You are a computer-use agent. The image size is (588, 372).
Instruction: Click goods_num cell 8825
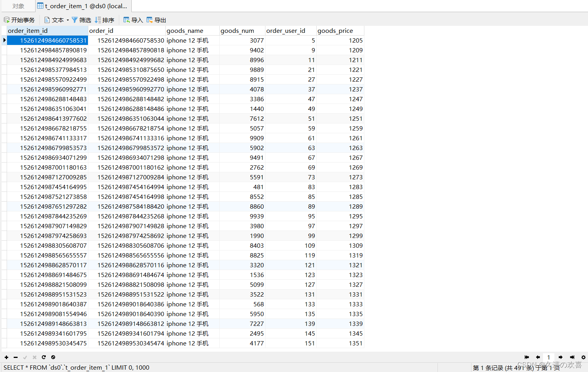point(242,255)
